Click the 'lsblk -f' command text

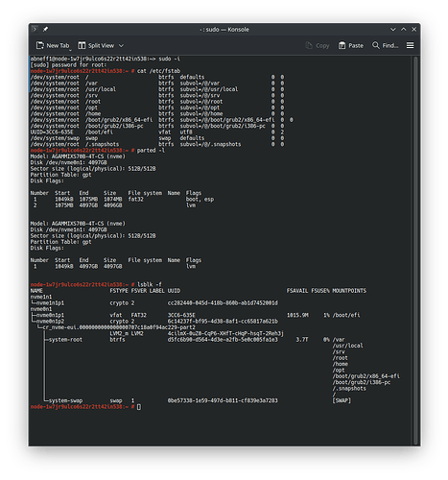(150, 284)
